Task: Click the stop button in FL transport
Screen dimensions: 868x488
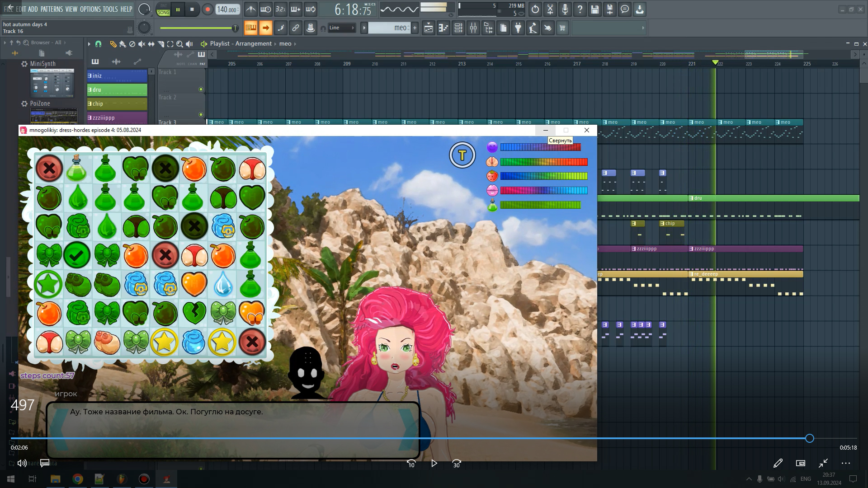Action: pos(192,9)
